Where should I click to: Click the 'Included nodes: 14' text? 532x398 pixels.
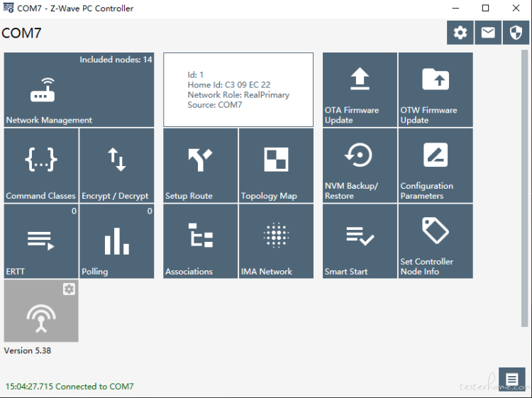[116, 60]
